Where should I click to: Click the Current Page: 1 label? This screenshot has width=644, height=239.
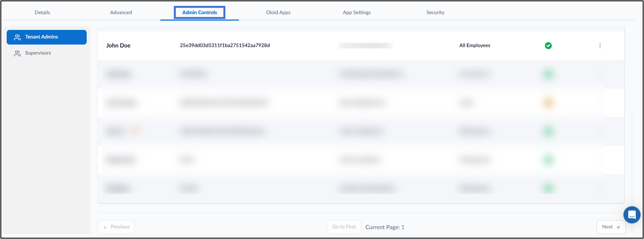click(385, 227)
